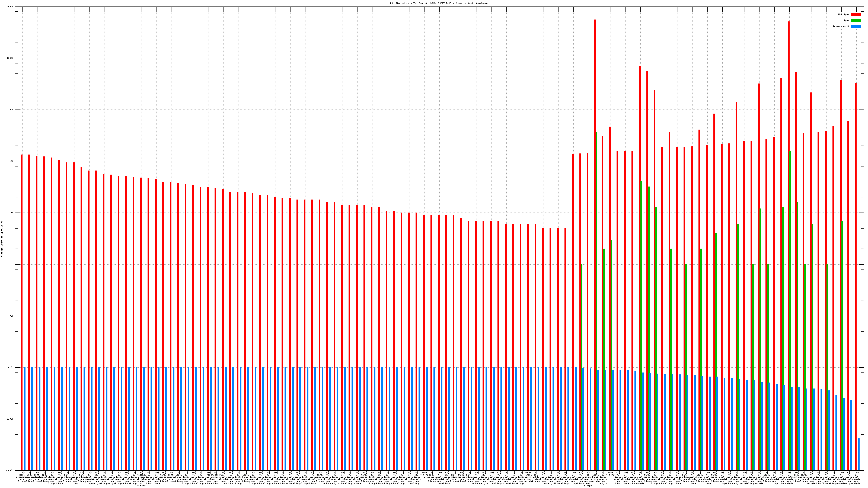The image size is (868, 488).
Task: Click the 'Score (0..1)' legend text
Action: tap(841, 26)
